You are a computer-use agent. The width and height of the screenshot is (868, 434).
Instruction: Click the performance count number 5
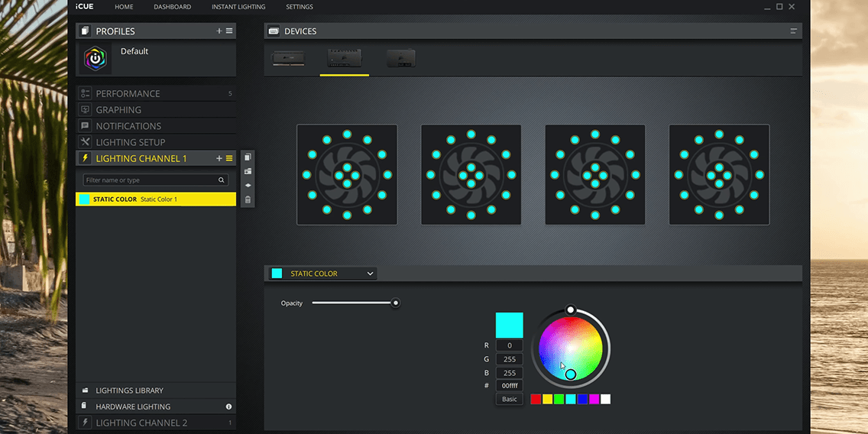pos(230,93)
